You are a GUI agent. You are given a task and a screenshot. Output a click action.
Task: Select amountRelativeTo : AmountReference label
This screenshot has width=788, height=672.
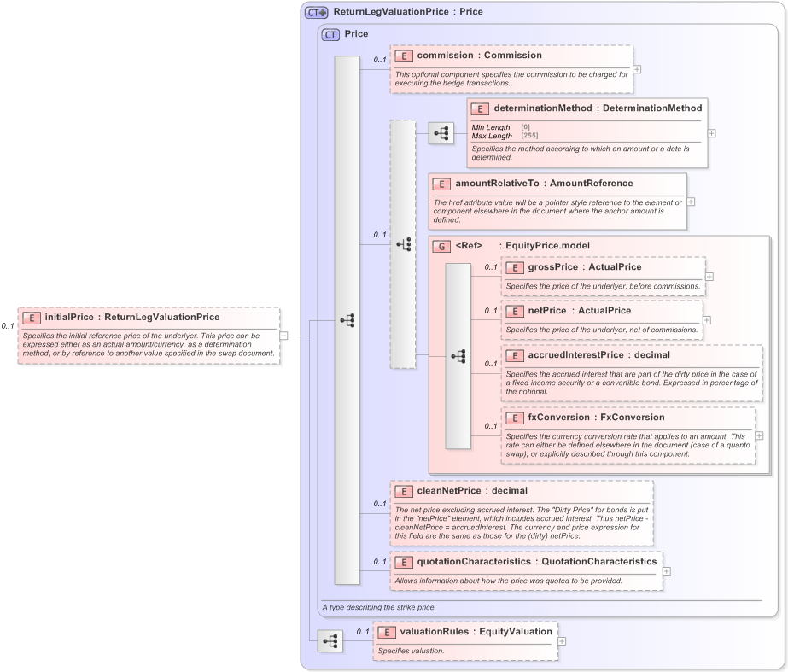[x=545, y=184]
